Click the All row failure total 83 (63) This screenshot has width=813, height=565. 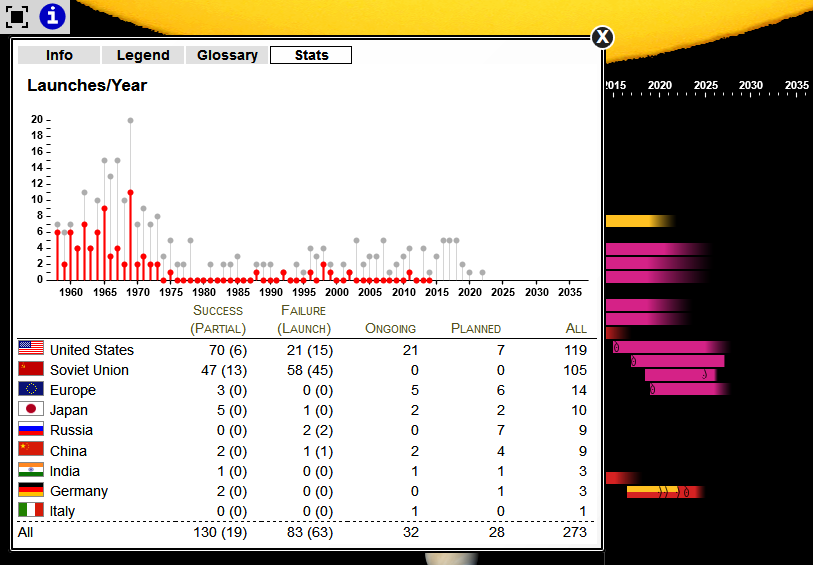click(x=310, y=532)
